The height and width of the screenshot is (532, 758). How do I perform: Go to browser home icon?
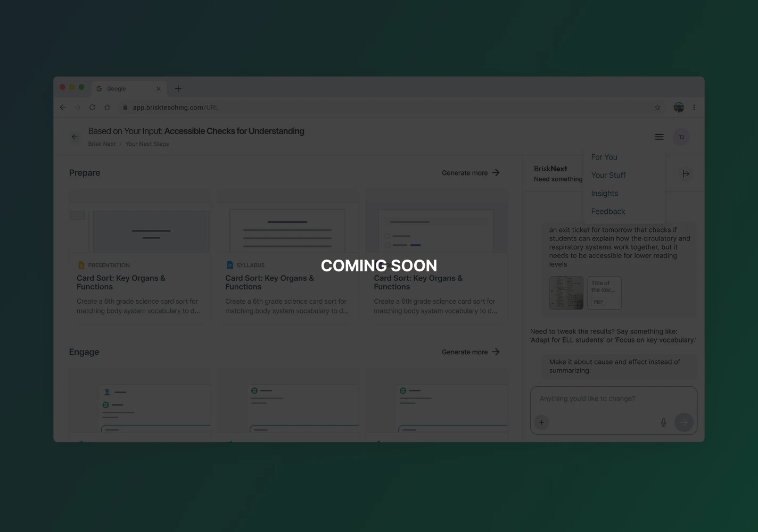[x=107, y=107]
